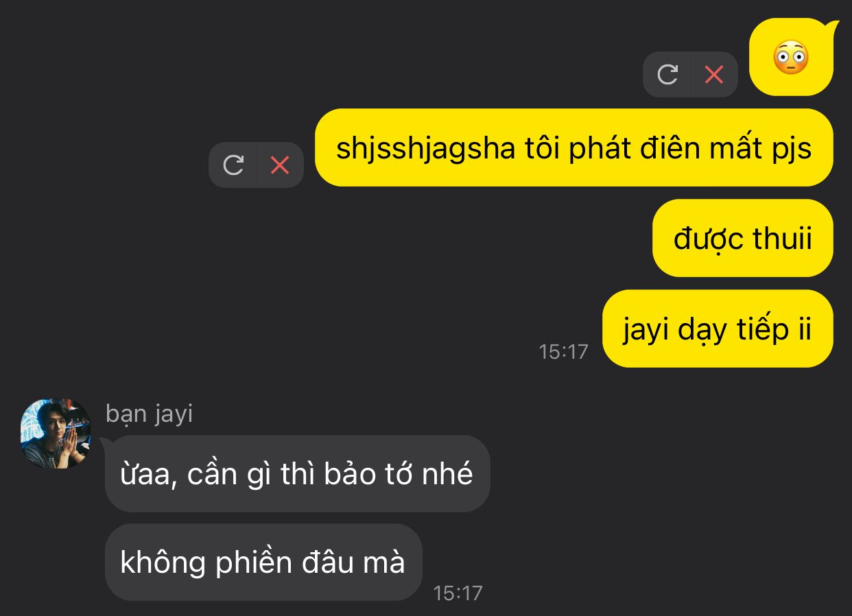Click the word 'ừaa,' in received message
The height and width of the screenshot is (616, 852).
(145, 475)
